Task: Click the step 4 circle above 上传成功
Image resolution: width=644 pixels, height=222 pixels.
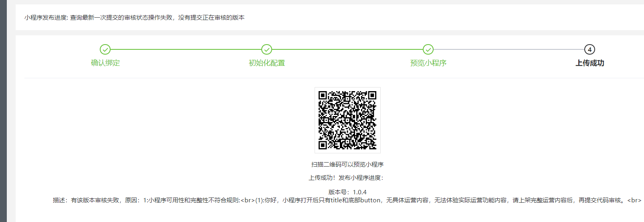Action: tap(589, 49)
